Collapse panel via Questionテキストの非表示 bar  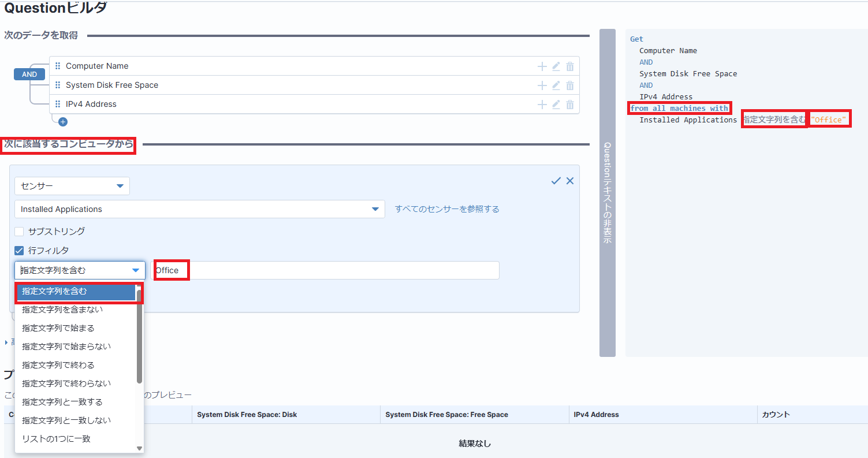pos(608,193)
